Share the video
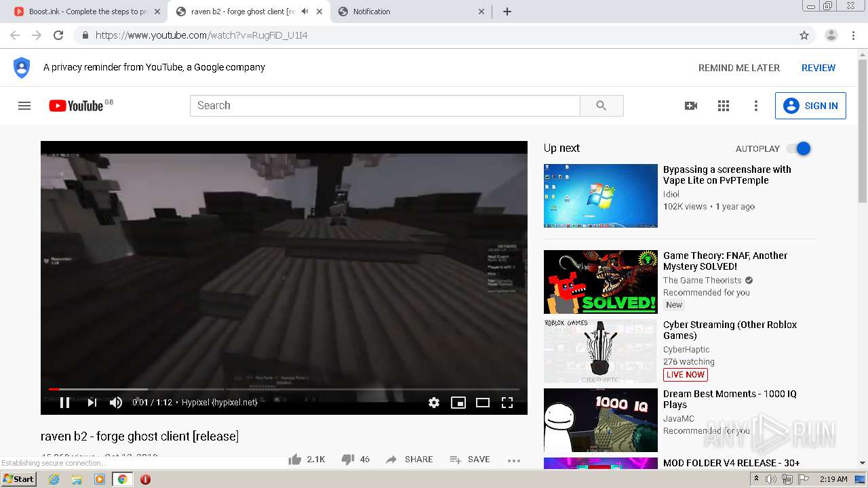 pyautogui.click(x=409, y=459)
